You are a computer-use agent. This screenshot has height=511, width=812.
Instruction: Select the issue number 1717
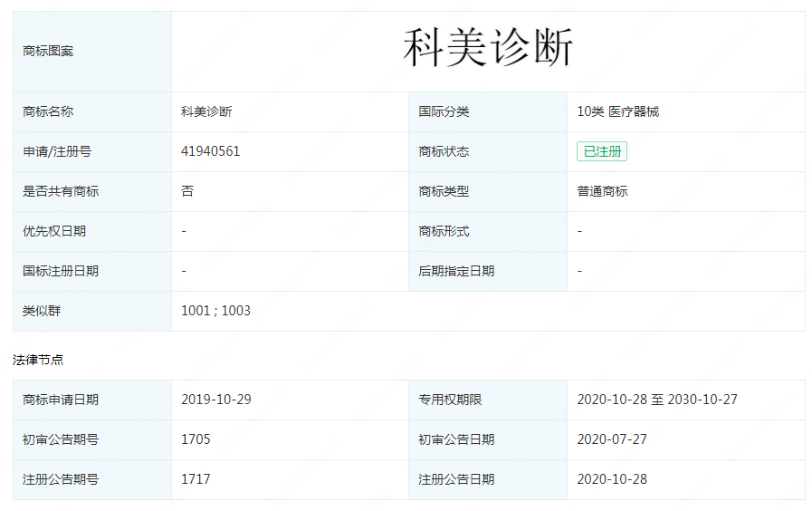click(196, 479)
